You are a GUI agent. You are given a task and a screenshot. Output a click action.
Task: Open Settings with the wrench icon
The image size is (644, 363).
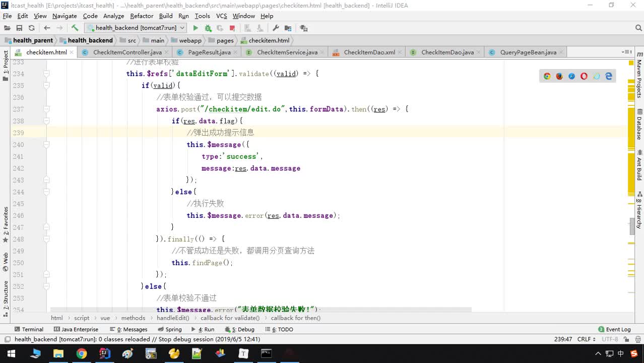coord(276,28)
